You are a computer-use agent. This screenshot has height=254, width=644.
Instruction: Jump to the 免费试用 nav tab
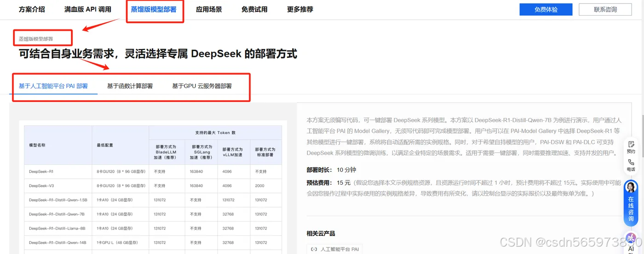[254, 9]
